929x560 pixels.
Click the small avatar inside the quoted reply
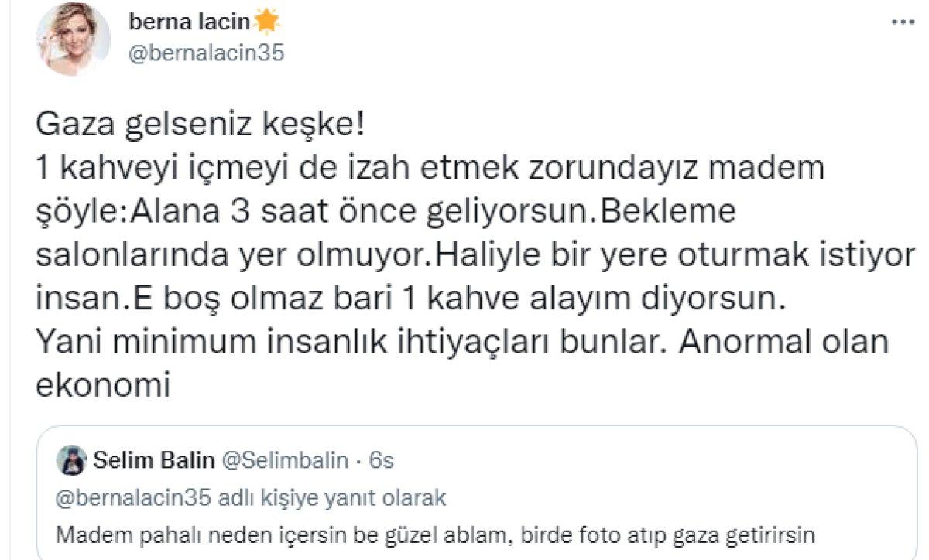point(71,459)
